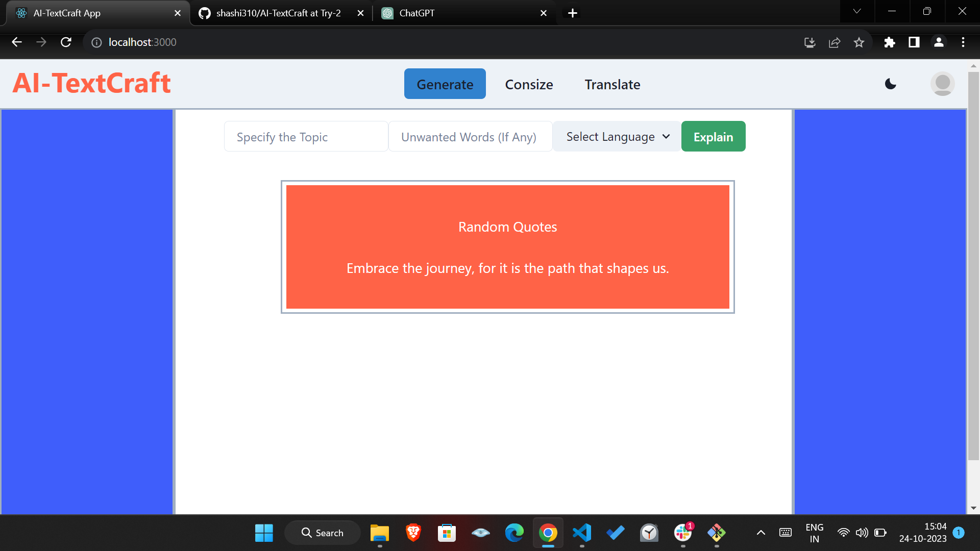
Task: Click the Generate button
Action: pyautogui.click(x=445, y=85)
